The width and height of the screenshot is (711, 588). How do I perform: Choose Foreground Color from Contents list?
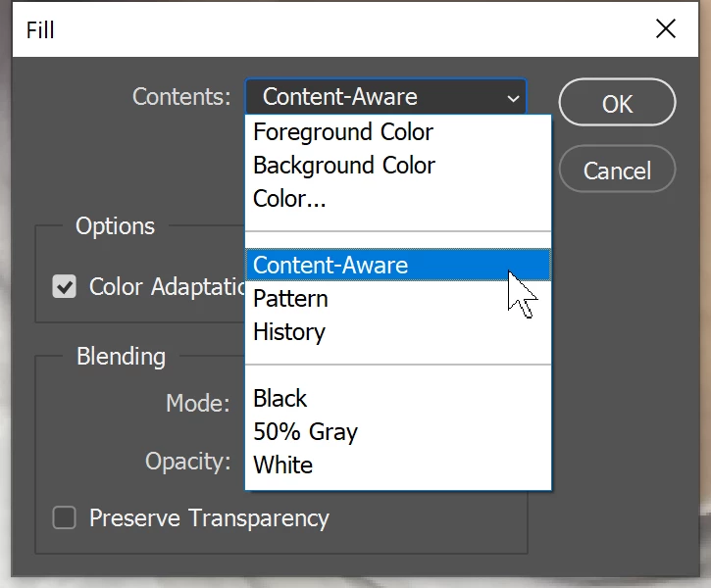click(x=342, y=132)
